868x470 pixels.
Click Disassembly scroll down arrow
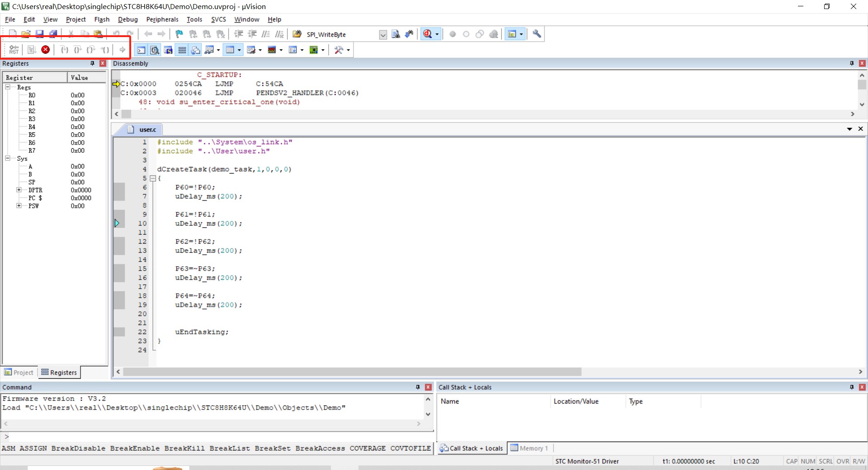862,104
